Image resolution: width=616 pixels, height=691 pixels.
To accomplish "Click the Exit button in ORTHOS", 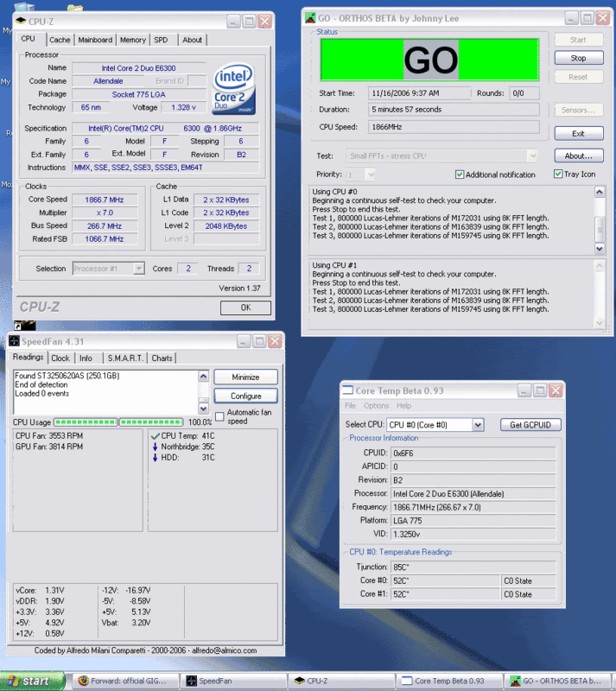I will point(579,134).
